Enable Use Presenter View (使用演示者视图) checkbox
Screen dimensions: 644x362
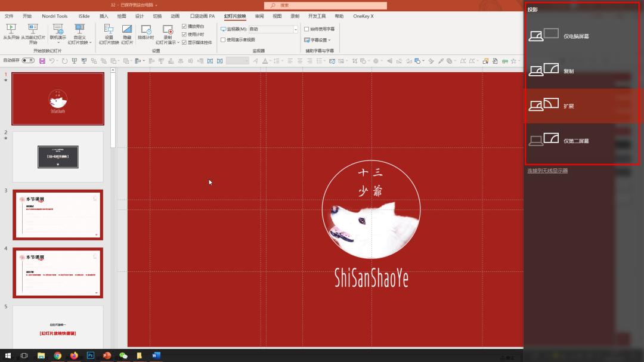pos(223,40)
